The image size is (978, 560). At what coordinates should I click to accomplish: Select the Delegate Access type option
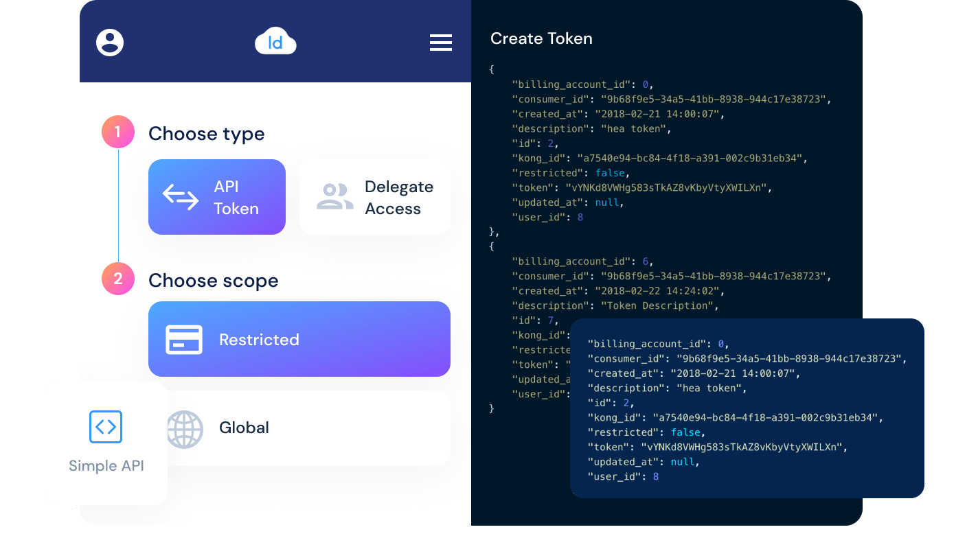coord(375,197)
